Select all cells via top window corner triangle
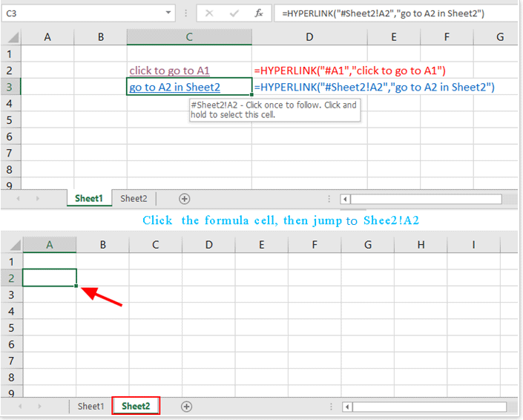Image resolution: width=523 pixels, height=420 pixels. tap(13, 37)
